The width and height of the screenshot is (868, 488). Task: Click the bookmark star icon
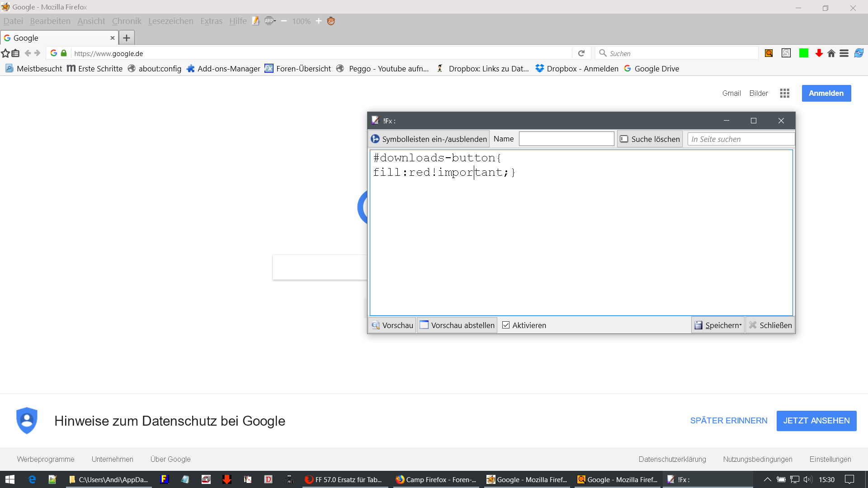point(5,53)
